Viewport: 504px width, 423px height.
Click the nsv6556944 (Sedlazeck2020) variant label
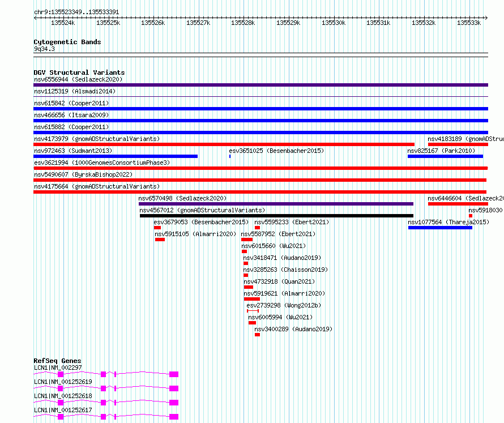78,79
